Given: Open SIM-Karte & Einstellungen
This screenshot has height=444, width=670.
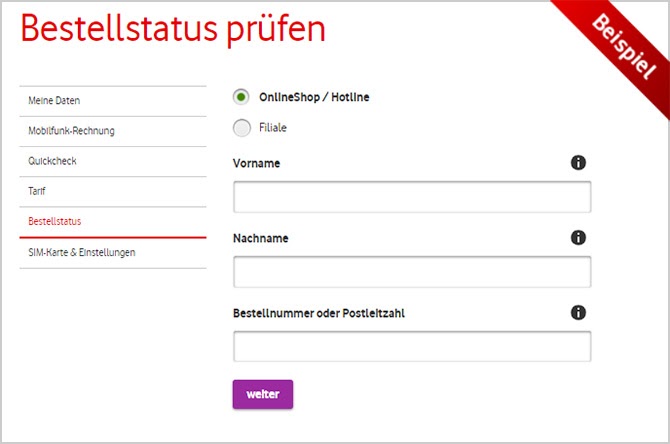Looking at the screenshot, I should click(113, 253).
